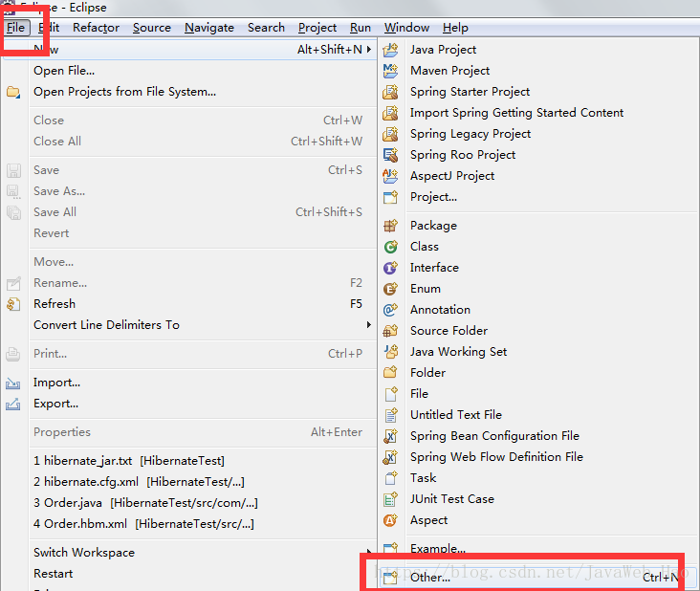
Task: Click the Enum icon
Action: click(x=390, y=289)
